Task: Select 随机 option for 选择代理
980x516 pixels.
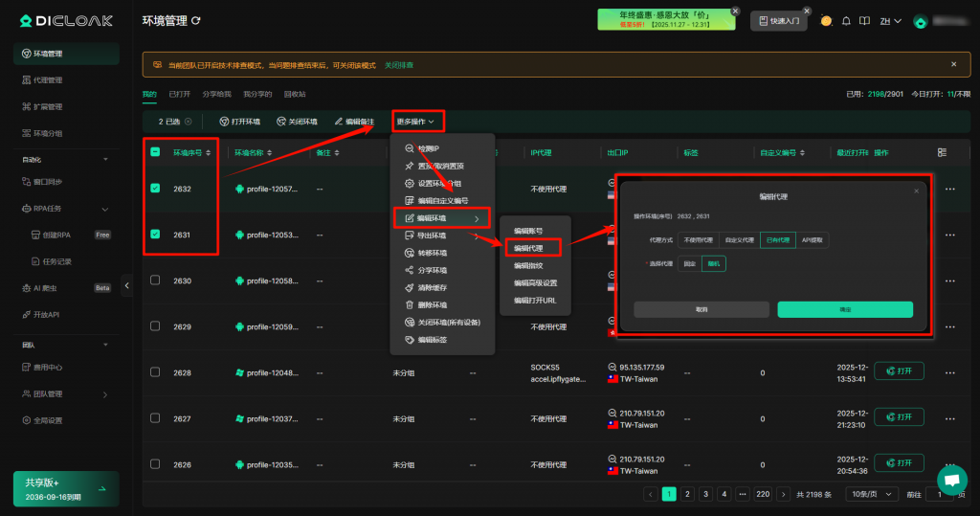Action: pyautogui.click(x=713, y=264)
